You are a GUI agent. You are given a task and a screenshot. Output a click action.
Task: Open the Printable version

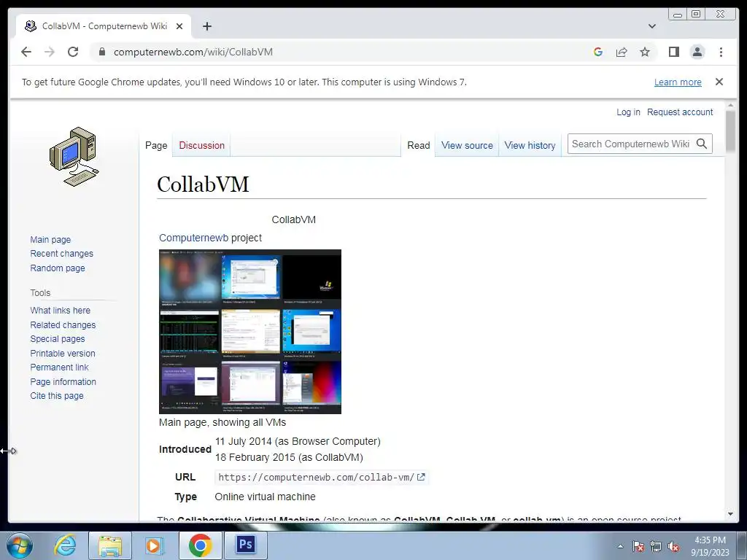coord(63,354)
